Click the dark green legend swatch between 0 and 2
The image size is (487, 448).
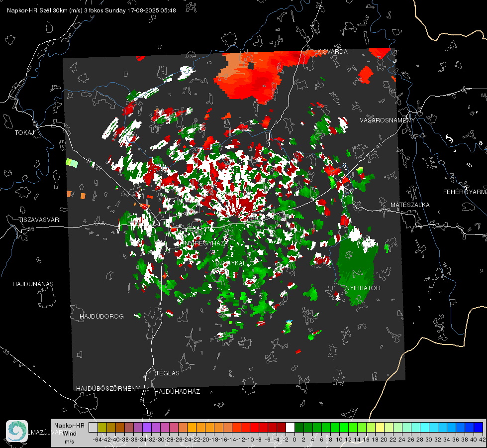pyautogui.click(x=299, y=428)
